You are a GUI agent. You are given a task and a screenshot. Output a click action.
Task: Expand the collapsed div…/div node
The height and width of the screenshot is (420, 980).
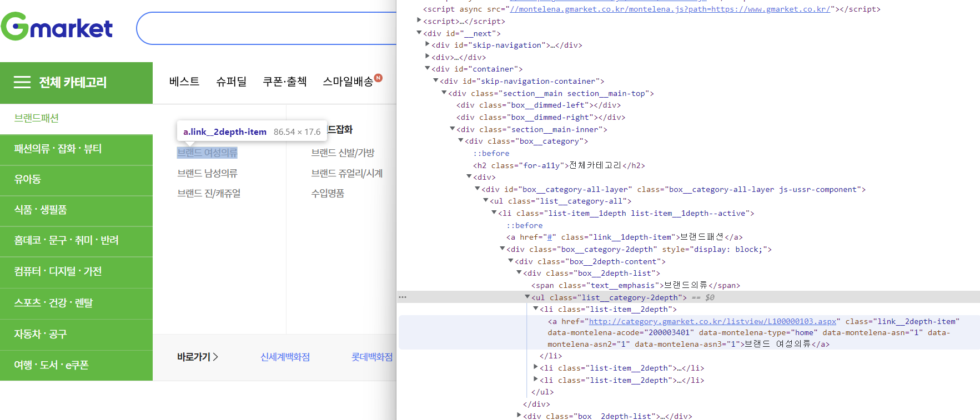click(428, 57)
